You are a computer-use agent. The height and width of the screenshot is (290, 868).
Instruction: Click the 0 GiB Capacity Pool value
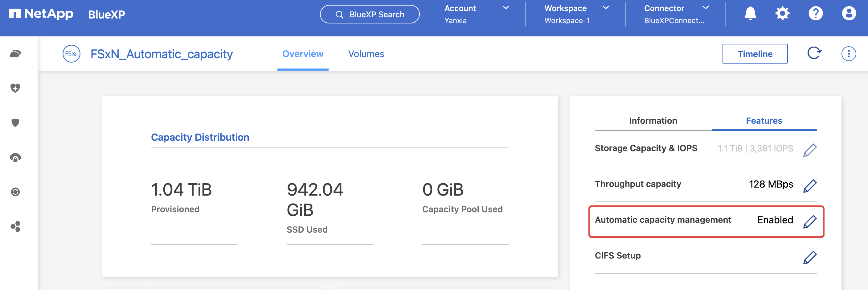pyautogui.click(x=443, y=189)
